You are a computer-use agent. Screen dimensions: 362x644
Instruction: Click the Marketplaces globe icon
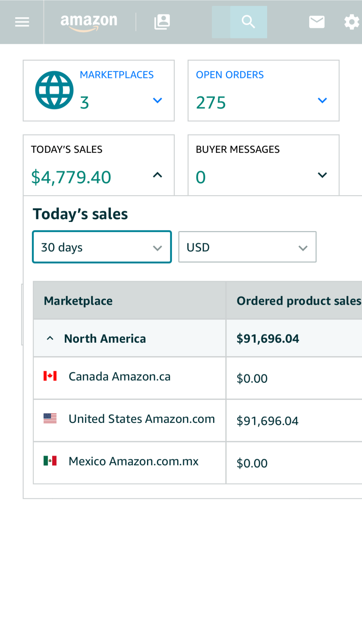coord(54,90)
